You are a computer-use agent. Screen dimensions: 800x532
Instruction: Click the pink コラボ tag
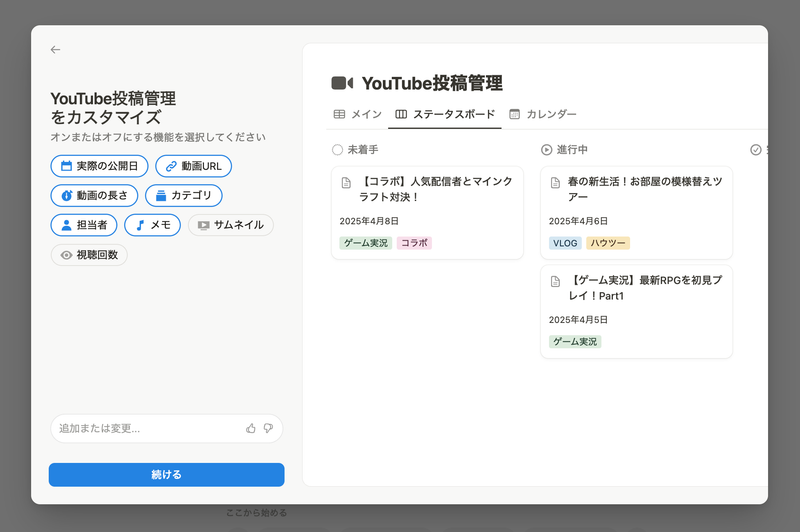pos(414,243)
